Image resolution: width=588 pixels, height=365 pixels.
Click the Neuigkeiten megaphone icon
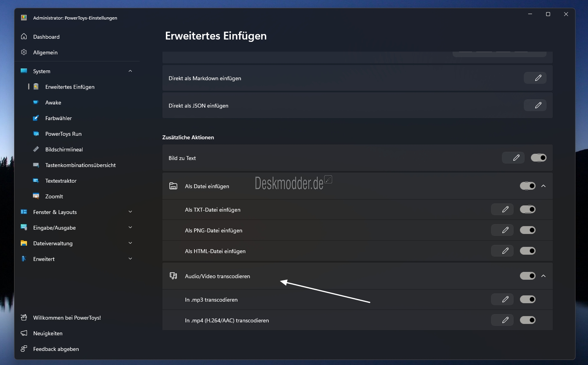[x=24, y=333]
